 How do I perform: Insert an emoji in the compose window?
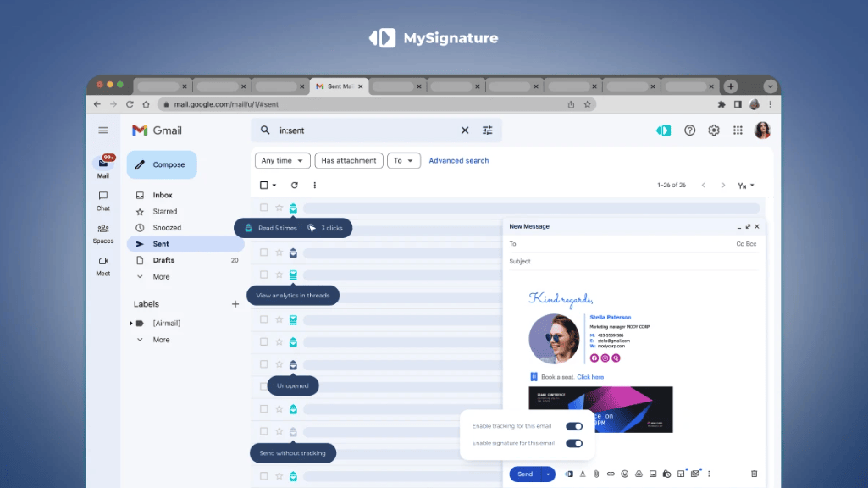click(624, 474)
